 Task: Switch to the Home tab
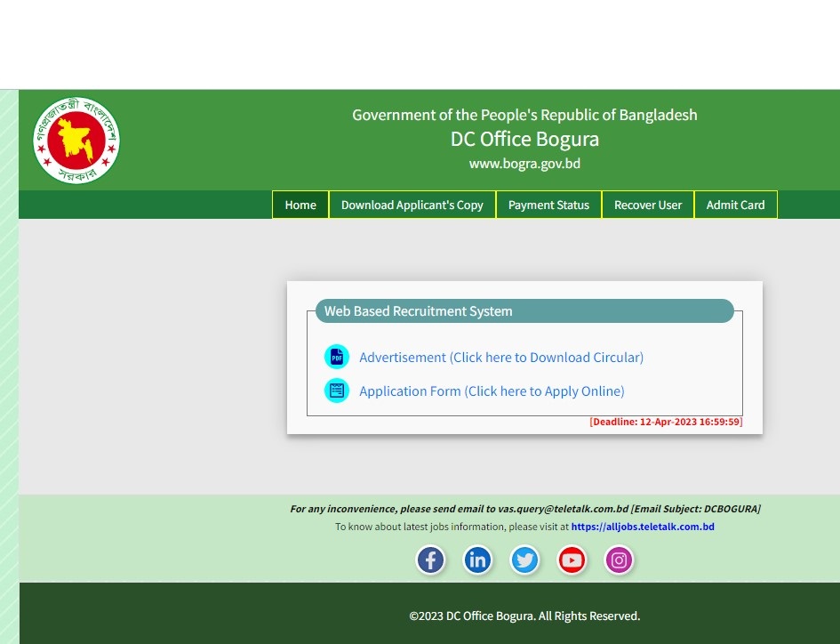click(300, 205)
